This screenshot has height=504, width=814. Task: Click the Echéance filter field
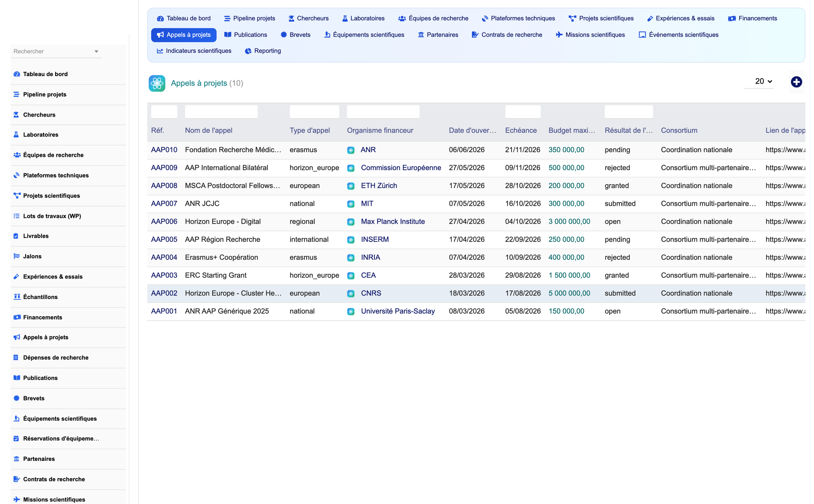[523, 112]
